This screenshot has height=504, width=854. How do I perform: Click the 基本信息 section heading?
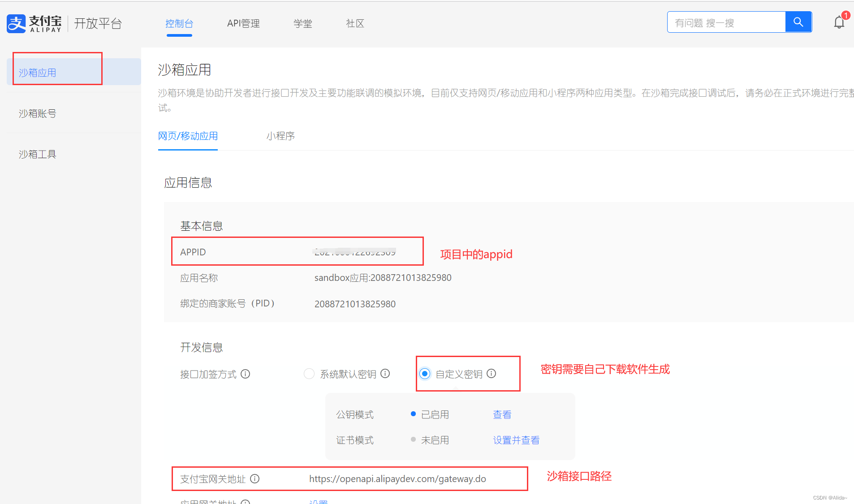coord(202,226)
